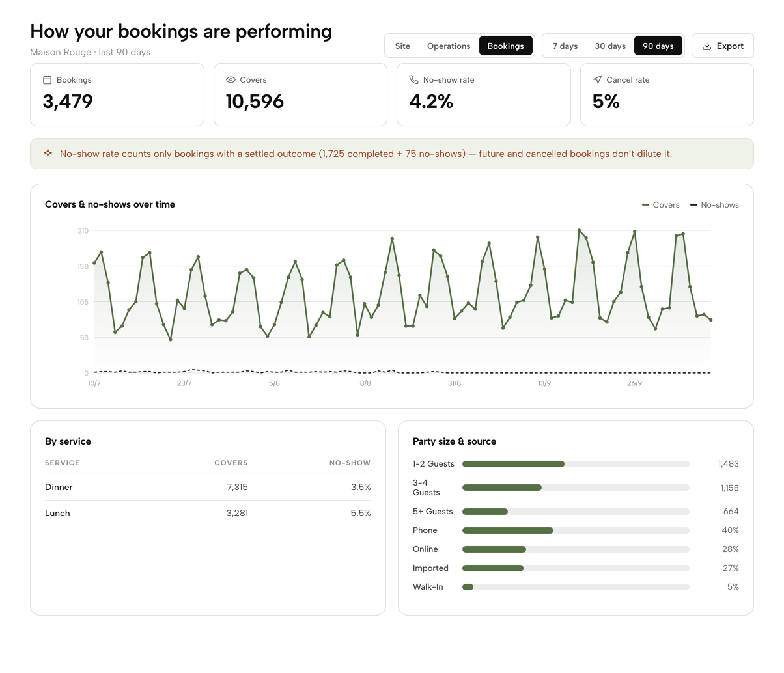Click the 664 count for 5+ Guests
This screenshot has width=784, height=673.
[x=731, y=512]
